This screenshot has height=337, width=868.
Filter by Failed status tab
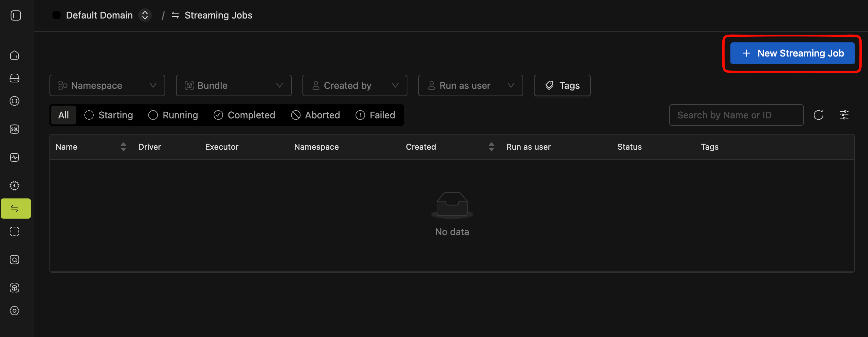pyautogui.click(x=375, y=115)
